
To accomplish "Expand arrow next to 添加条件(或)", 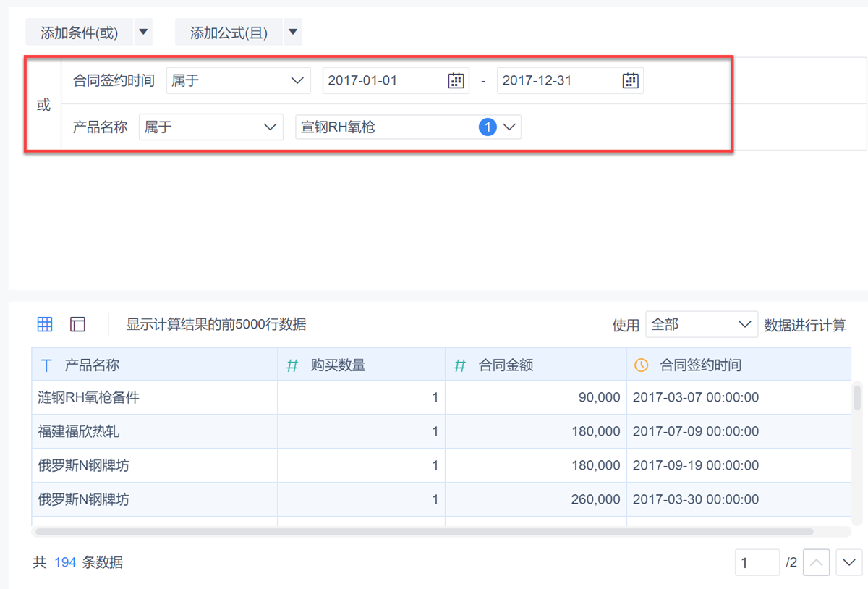I will pyautogui.click(x=143, y=32).
